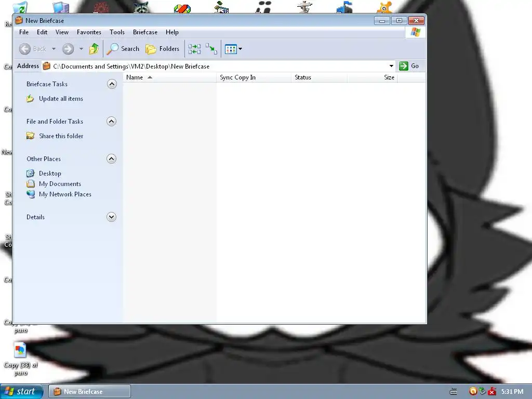Click the orange avast tray icon

point(473,391)
